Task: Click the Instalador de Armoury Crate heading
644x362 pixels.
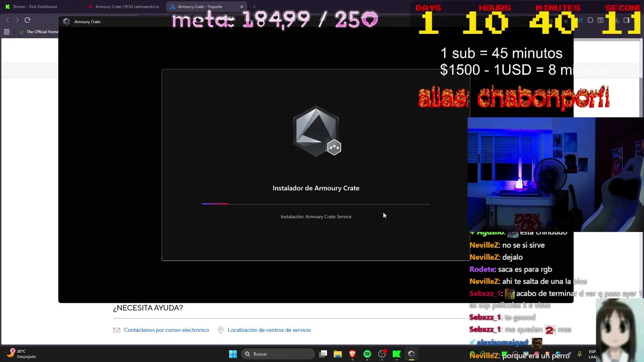Action: click(316, 188)
